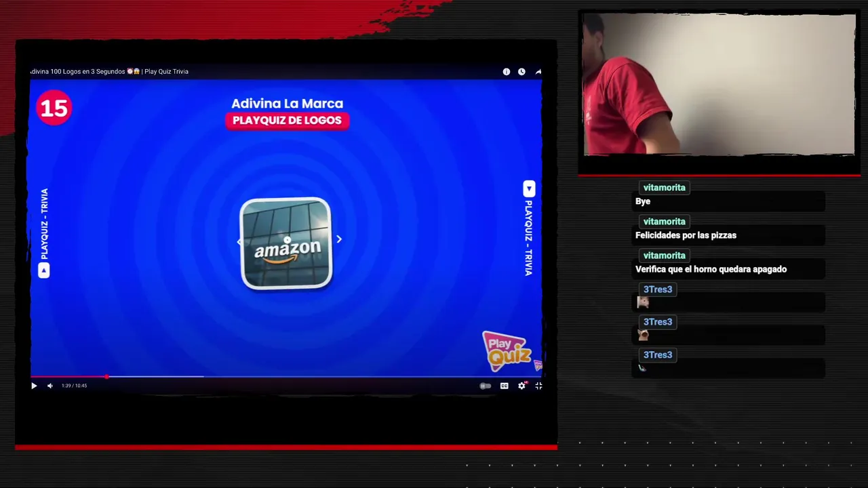The image size is (868, 488).
Task: Click the 'Adivina La Marca' heading
Action: point(287,103)
